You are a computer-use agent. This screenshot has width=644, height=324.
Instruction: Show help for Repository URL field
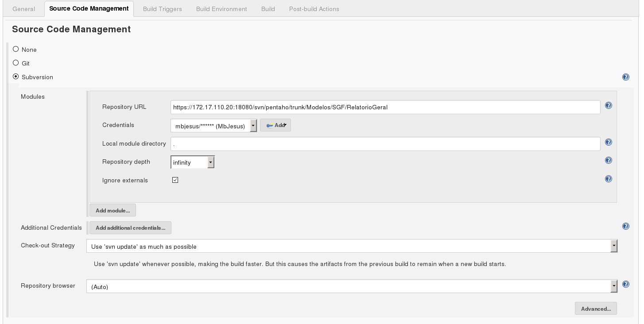point(608,106)
